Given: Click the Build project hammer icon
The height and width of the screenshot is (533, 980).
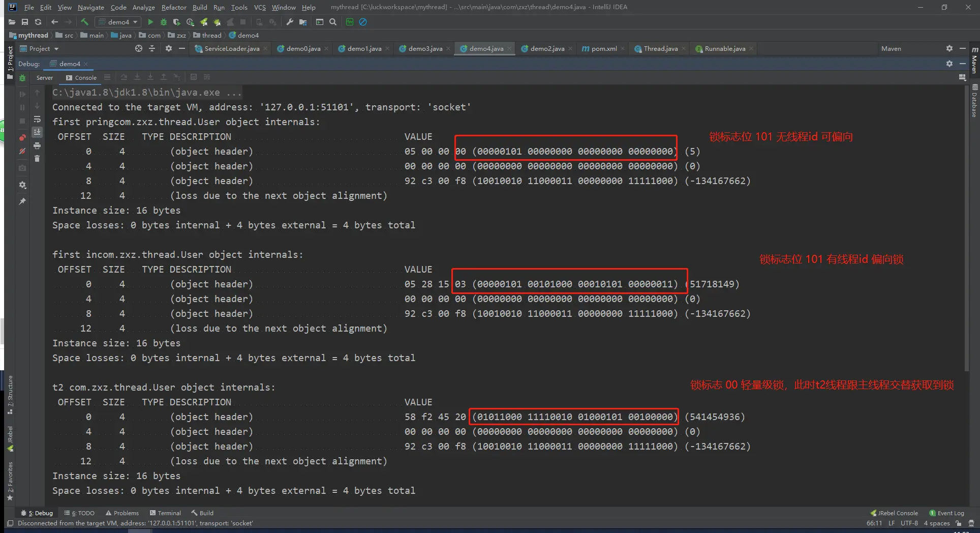Looking at the screenshot, I should tap(84, 22).
